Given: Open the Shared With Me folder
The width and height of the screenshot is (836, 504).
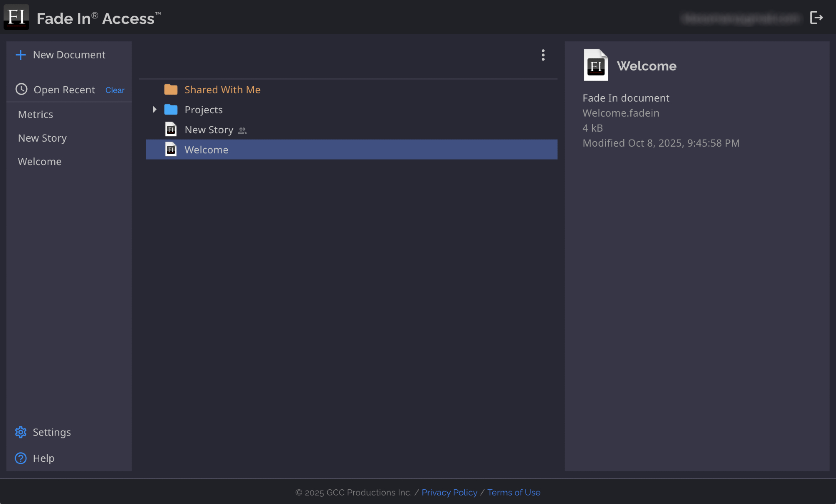Looking at the screenshot, I should point(222,90).
